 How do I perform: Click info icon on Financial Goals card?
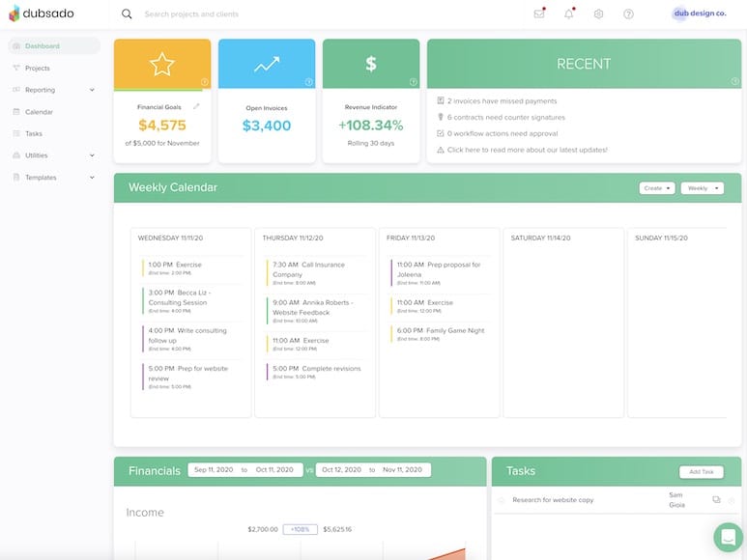pos(204,82)
